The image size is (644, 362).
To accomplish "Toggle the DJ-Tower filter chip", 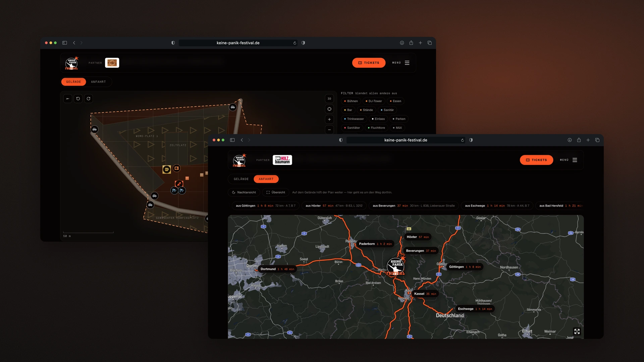I will (374, 101).
